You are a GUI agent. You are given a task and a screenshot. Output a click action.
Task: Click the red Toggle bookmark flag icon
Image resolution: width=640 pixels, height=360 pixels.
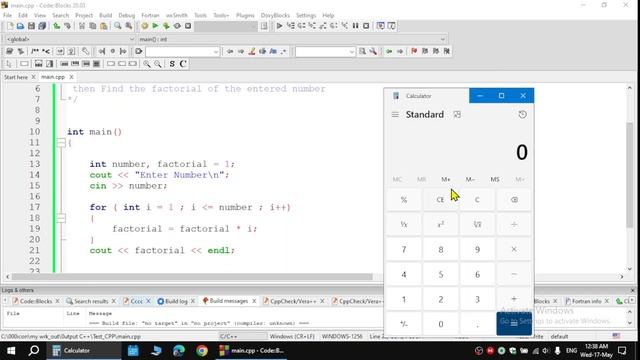pyautogui.click(x=414, y=51)
